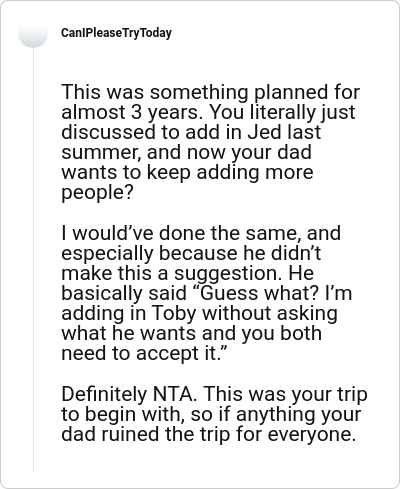Collapse the comment using the vertical thread line
Image resolution: width=400 pixels, height=489 pixels.
[33, 260]
